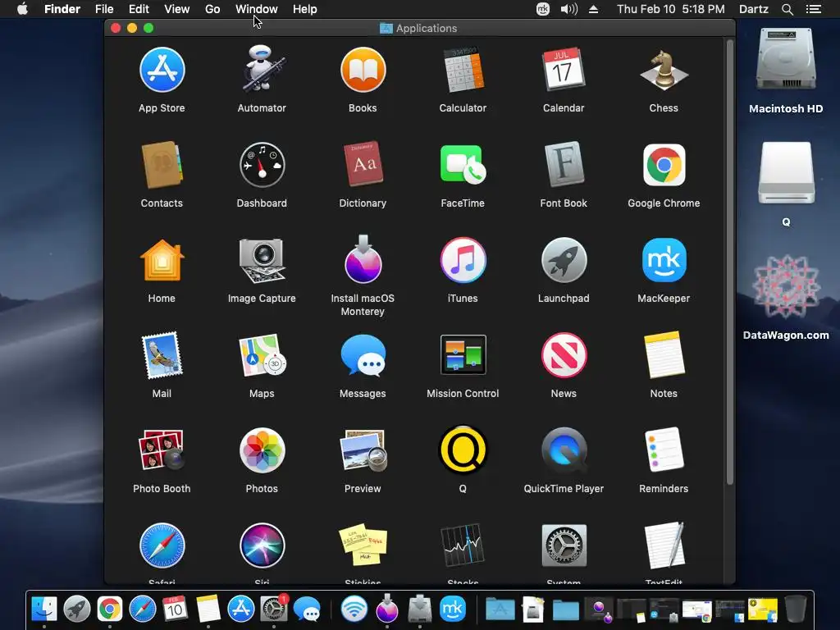Select MacKeeper in Applications window

click(x=664, y=260)
